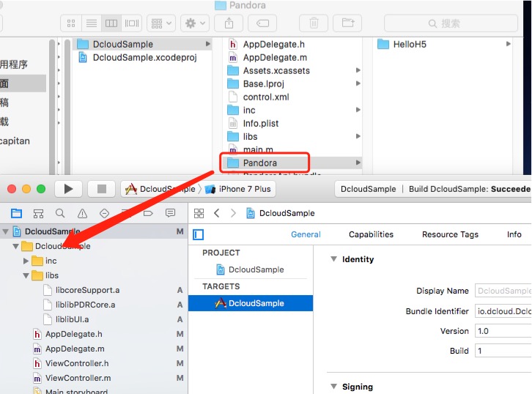Click the Build number field
This screenshot has height=394, width=532.
(x=503, y=351)
